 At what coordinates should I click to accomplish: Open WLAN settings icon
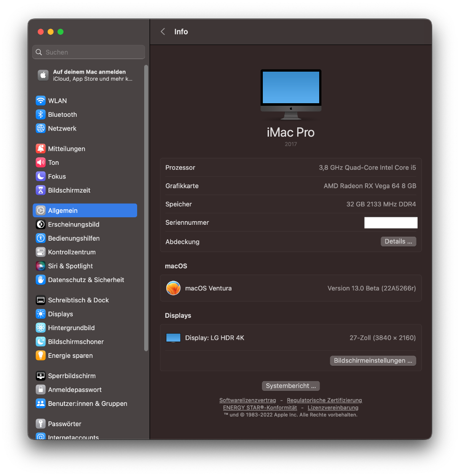click(41, 100)
